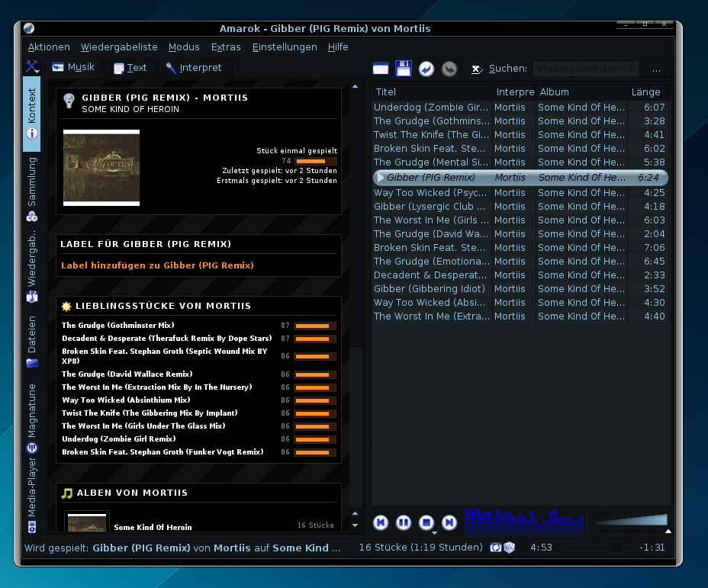This screenshot has height=588, width=708.
Task: Open the Extras menu
Action: click(226, 47)
